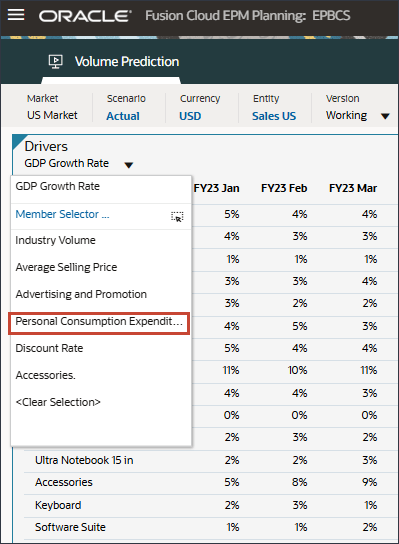Click the Actual scenario link
This screenshot has height=544, width=399.
123,116
